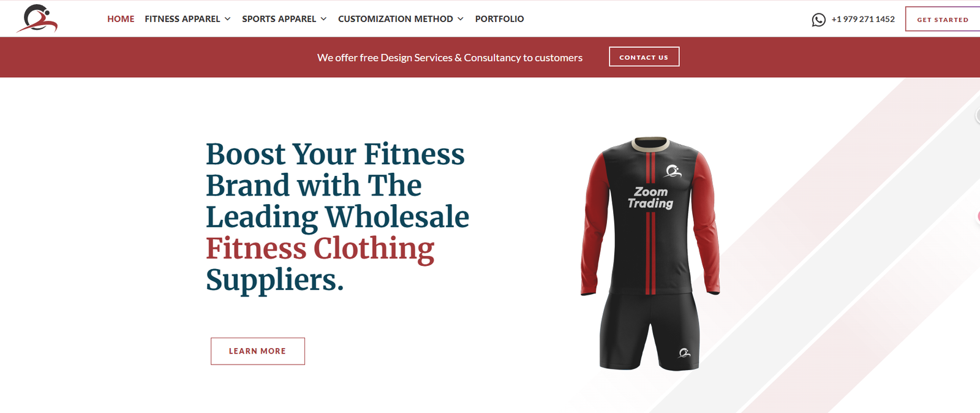This screenshot has height=413, width=980.
Task: Select the CUSTOMIZATION METHOD menu label
Action: (396, 19)
